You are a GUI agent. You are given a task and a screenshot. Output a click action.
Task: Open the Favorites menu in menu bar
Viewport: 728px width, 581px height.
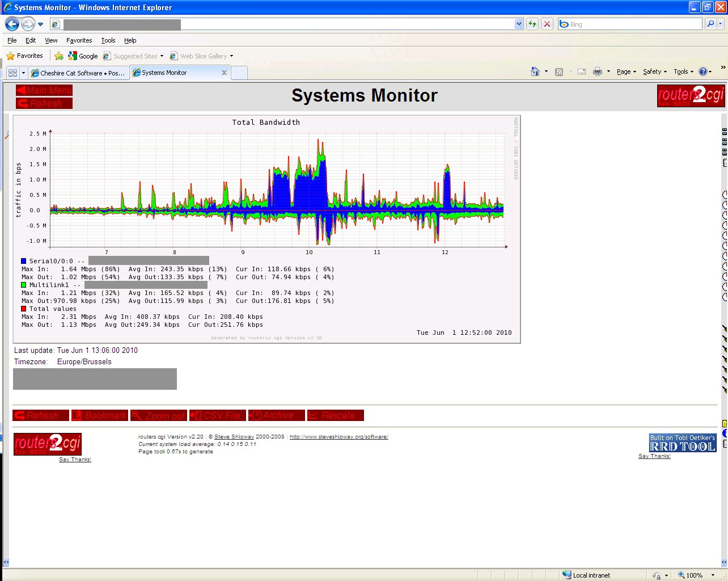pyautogui.click(x=79, y=40)
